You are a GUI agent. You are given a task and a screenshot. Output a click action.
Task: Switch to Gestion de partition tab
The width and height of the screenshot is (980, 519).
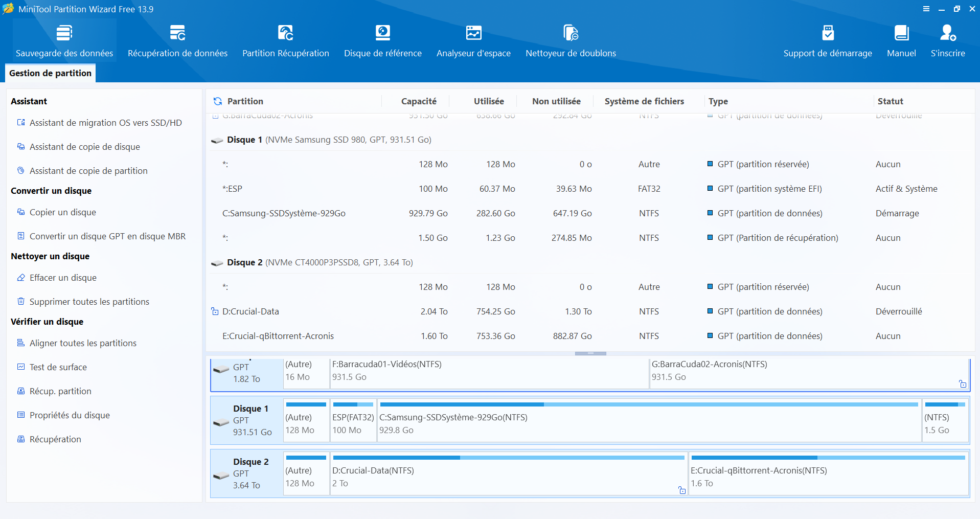50,73
